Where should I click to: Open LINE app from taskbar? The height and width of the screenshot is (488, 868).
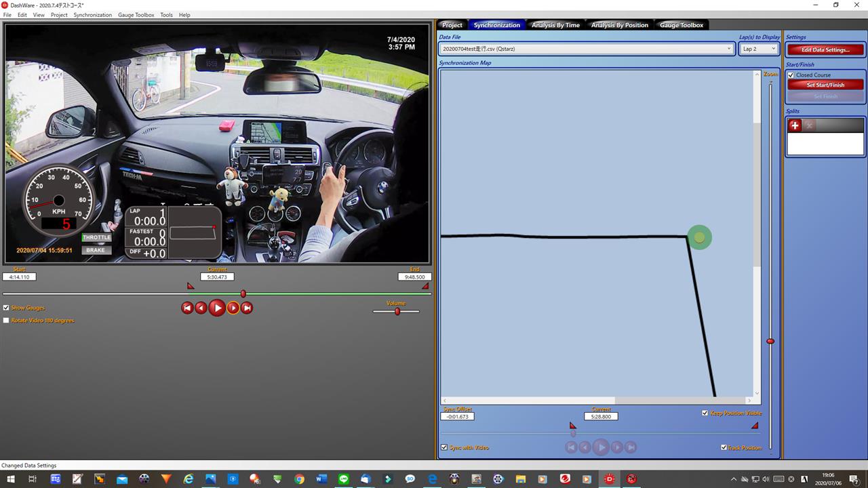click(344, 479)
